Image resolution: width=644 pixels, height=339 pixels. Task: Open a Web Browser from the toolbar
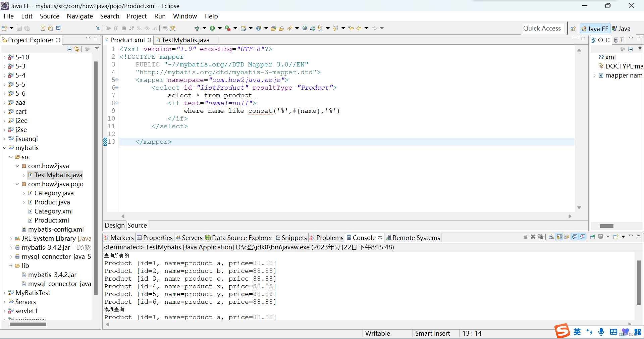[305, 28]
